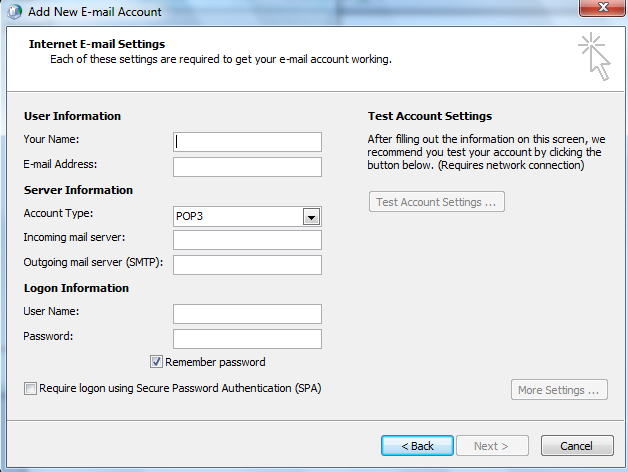The image size is (628, 472).
Task: Click into the Password field
Action: click(x=247, y=339)
